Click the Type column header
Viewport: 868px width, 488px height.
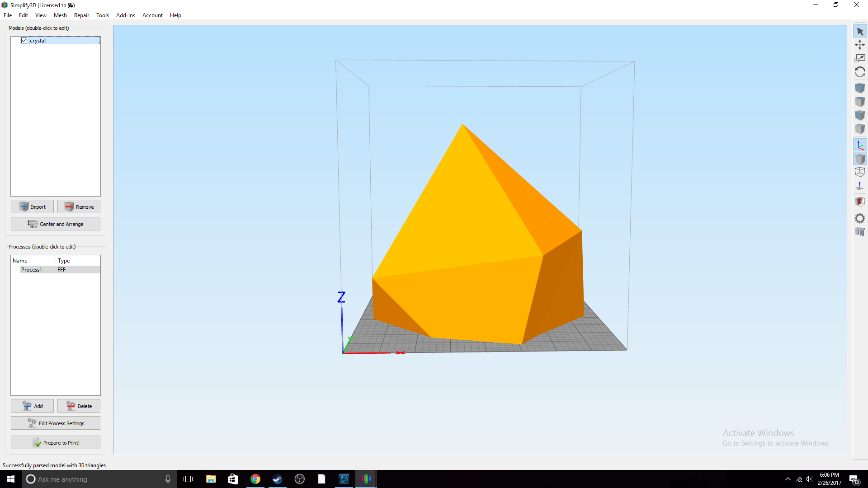[78, 261]
